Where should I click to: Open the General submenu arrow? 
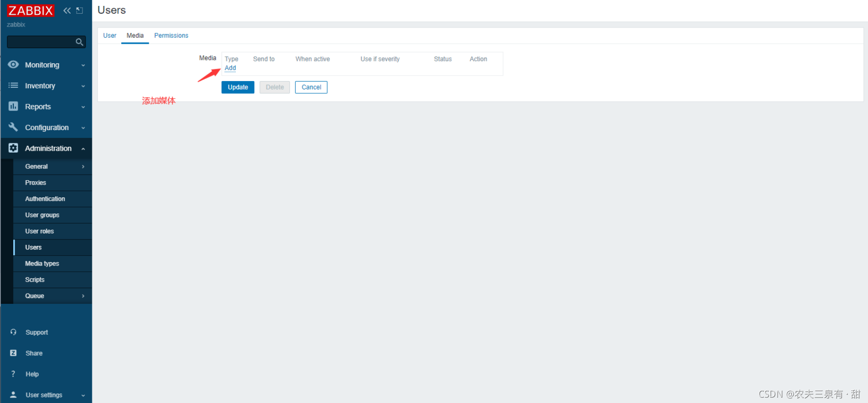pyautogui.click(x=83, y=167)
